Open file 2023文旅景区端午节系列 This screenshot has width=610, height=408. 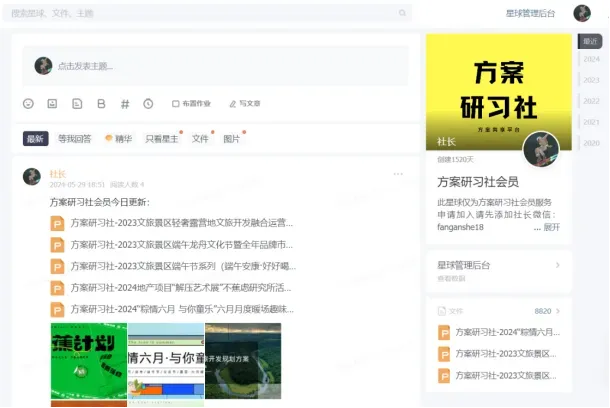click(183, 266)
